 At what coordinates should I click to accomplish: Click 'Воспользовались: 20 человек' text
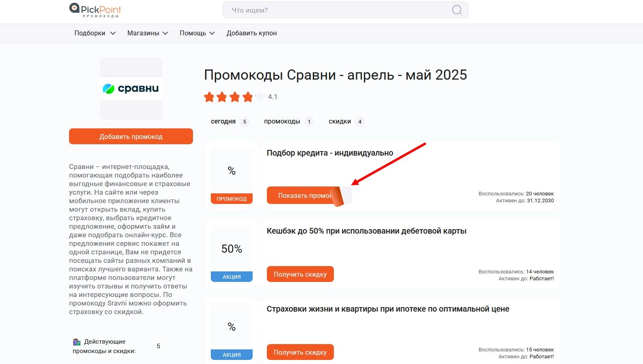pos(516,194)
